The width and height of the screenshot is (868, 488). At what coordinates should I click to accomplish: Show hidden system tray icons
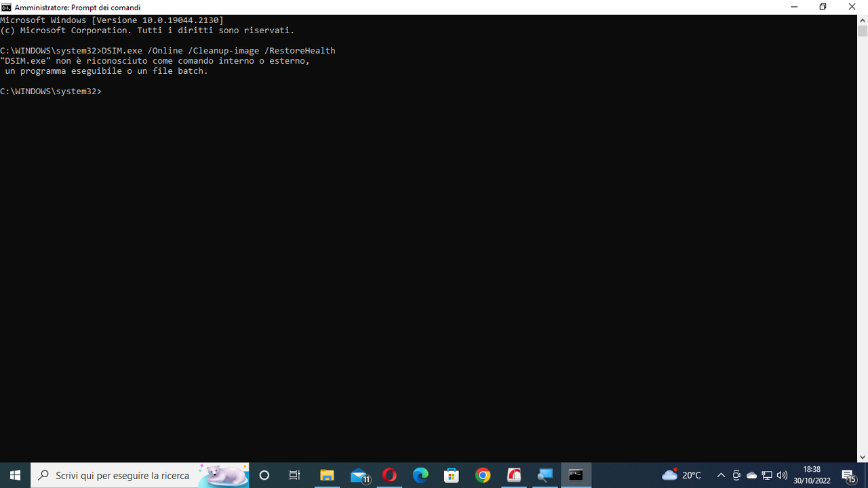[x=721, y=475]
